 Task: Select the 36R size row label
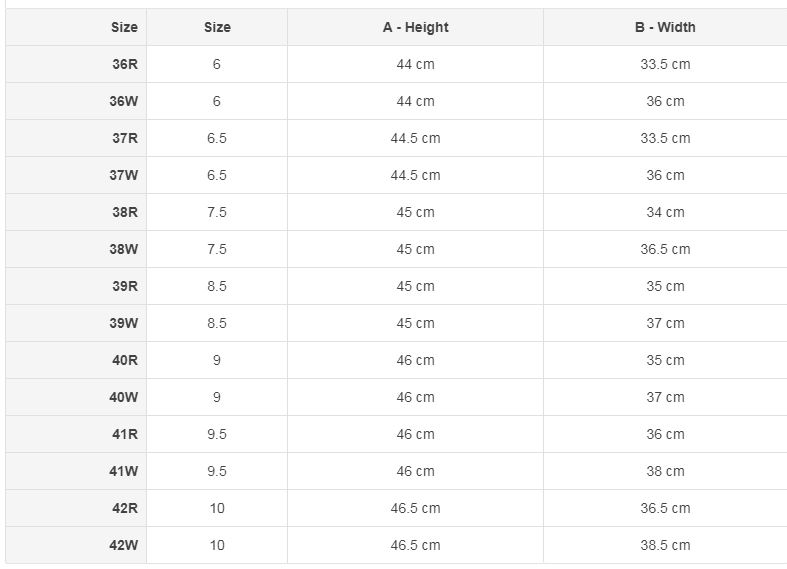click(x=125, y=64)
